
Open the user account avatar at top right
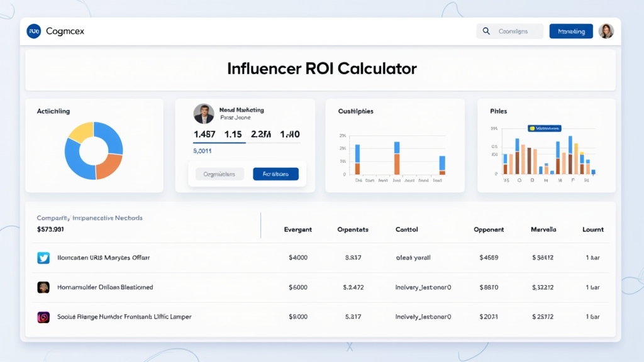coord(606,31)
